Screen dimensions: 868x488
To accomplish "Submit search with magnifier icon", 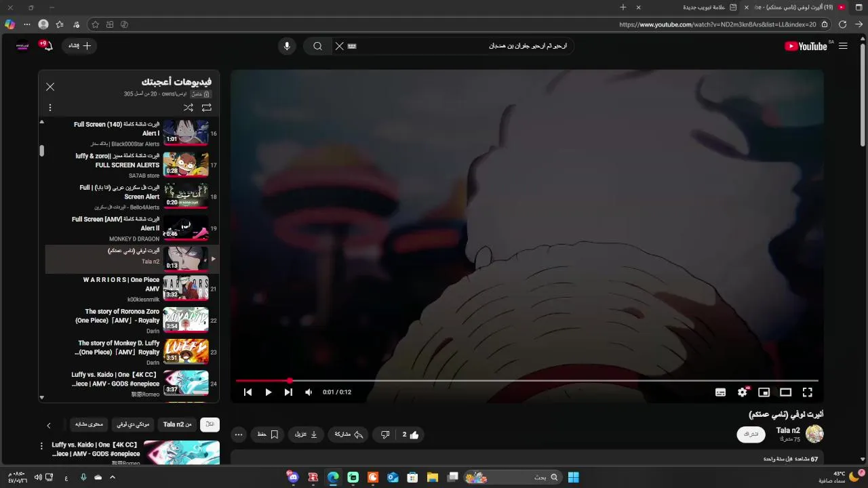I will pos(317,46).
